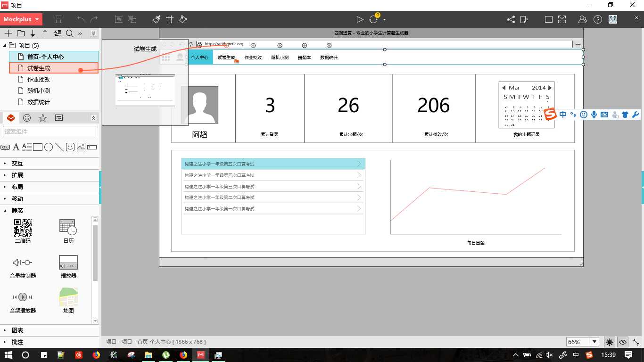Expand the 扩展 category
The height and width of the screenshot is (362, 644).
pyautogui.click(x=50, y=175)
